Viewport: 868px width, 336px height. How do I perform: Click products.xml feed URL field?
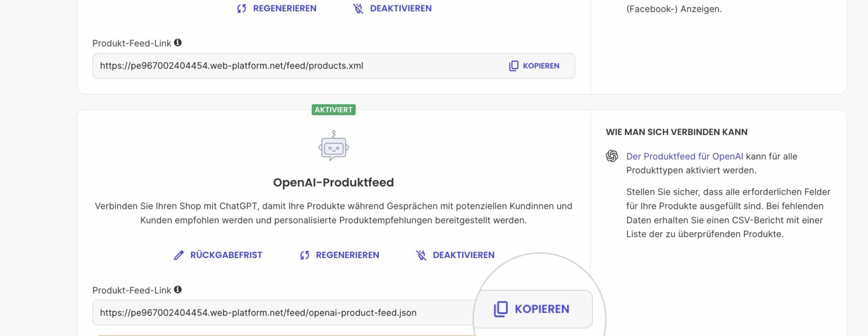333,66
